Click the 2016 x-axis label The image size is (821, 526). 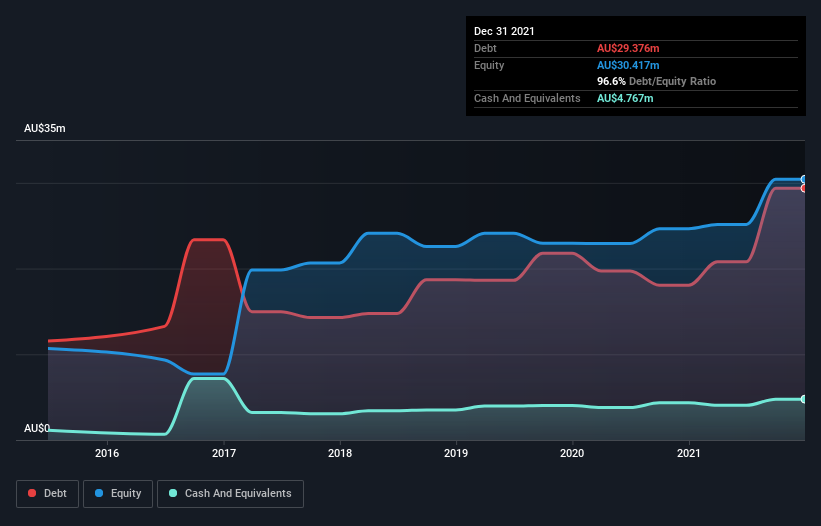(107, 453)
